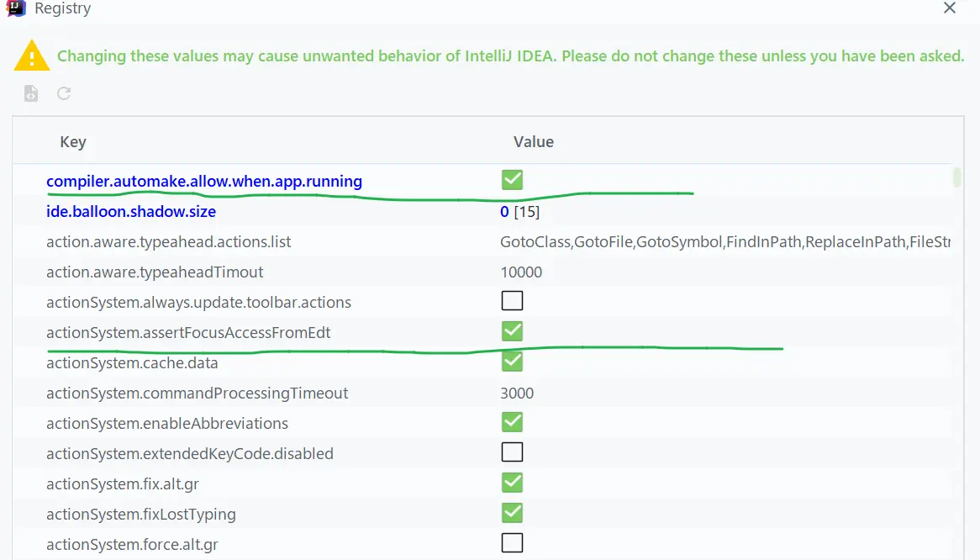
Task: Click the yellow warning triangle icon
Action: click(32, 56)
